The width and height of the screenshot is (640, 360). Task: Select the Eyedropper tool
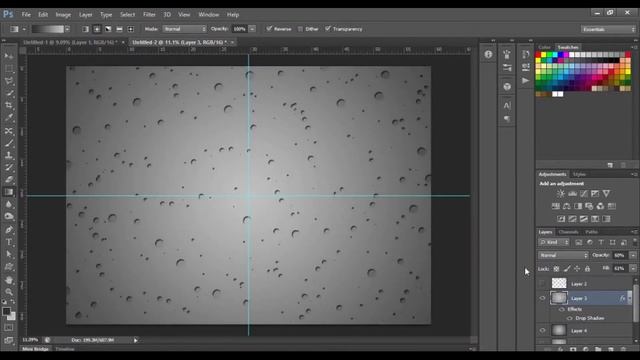pos(9,118)
